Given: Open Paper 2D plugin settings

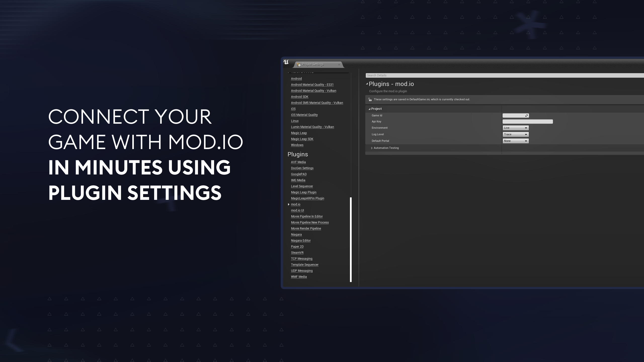Looking at the screenshot, I should (x=297, y=247).
